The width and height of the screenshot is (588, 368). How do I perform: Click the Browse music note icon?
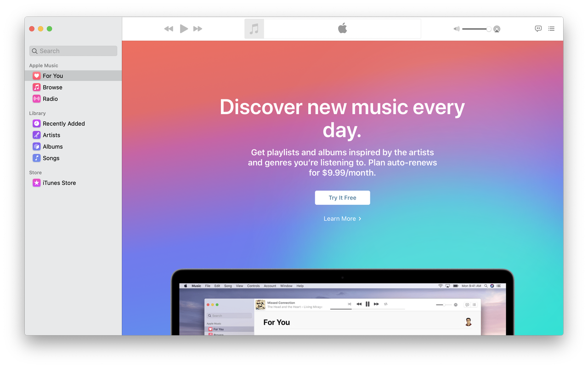point(37,87)
